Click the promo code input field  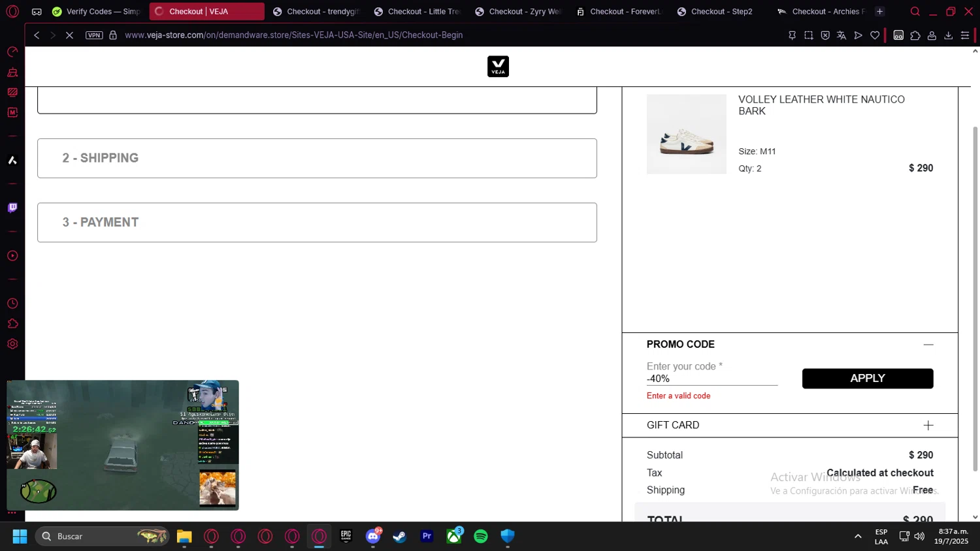(x=712, y=379)
